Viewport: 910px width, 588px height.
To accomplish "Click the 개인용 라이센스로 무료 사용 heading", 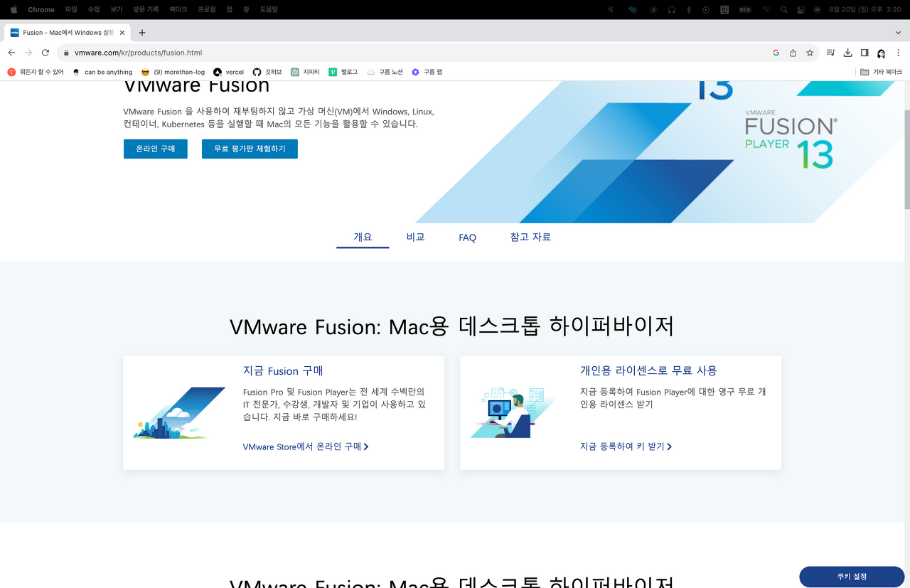I will [648, 370].
